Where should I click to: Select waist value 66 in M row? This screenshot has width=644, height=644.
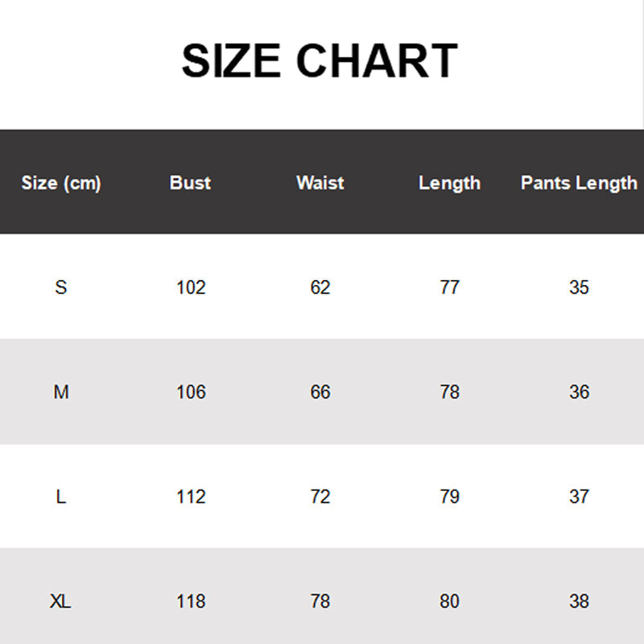(320, 392)
